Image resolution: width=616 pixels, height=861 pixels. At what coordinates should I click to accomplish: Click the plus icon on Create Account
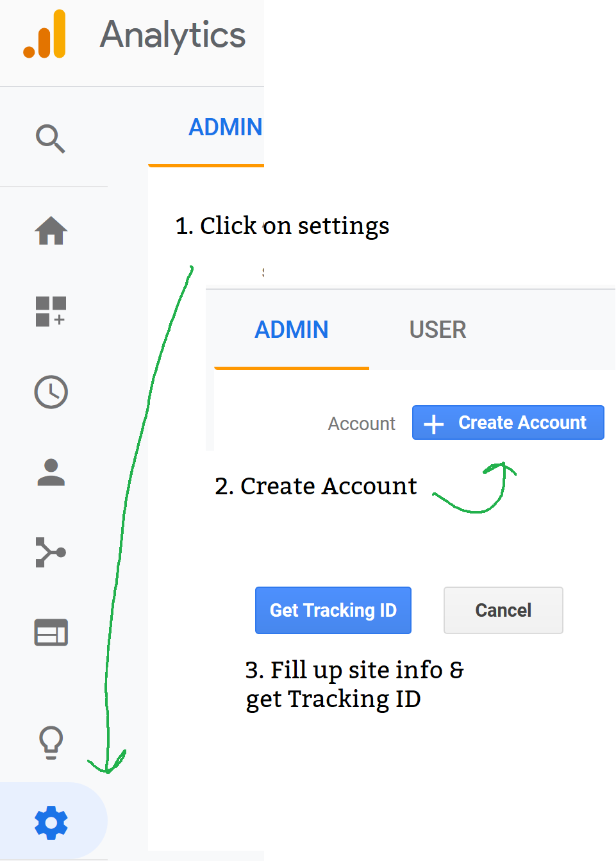tap(435, 422)
